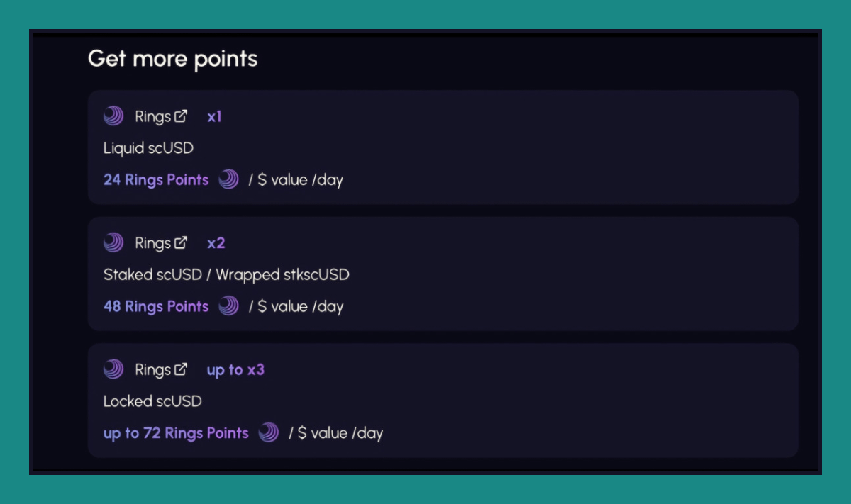Open the Rings link in the x2 card
This screenshot has height=504, width=851.
click(x=153, y=243)
